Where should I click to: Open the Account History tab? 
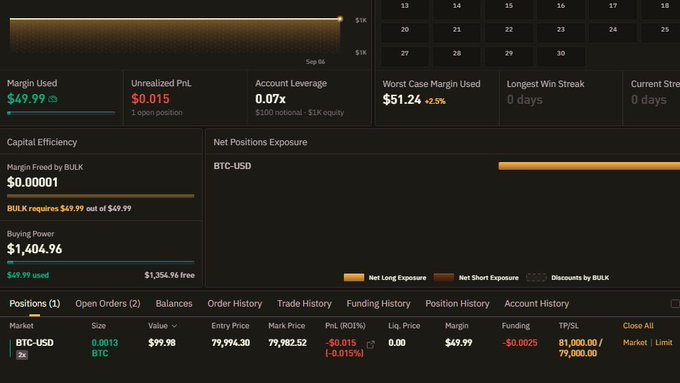click(536, 304)
